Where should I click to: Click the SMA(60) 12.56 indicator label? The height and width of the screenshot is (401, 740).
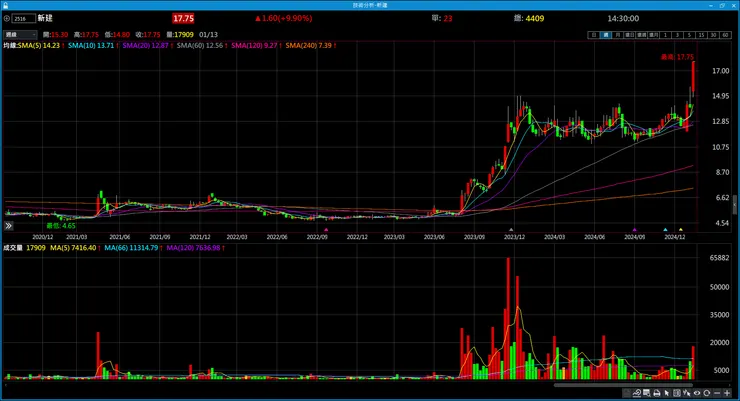tap(202, 45)
